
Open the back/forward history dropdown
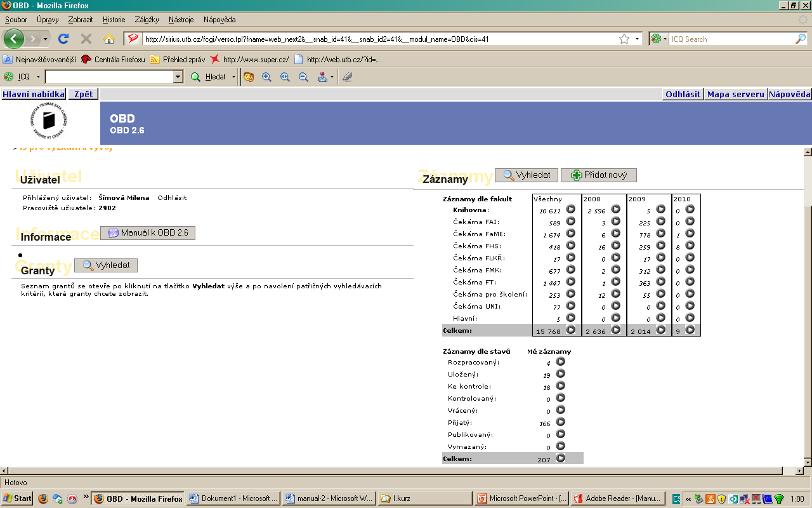click(45, 39)
